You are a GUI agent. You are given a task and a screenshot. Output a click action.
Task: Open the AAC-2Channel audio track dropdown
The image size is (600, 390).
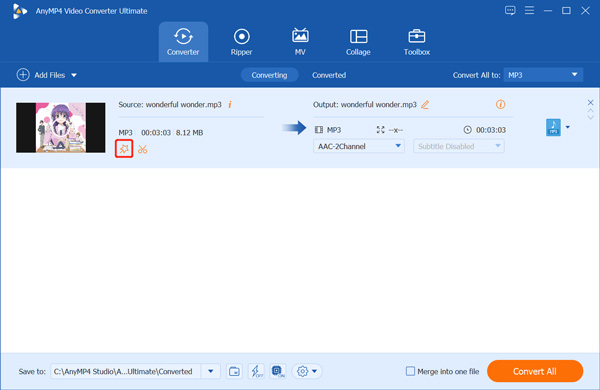[359, 146]
